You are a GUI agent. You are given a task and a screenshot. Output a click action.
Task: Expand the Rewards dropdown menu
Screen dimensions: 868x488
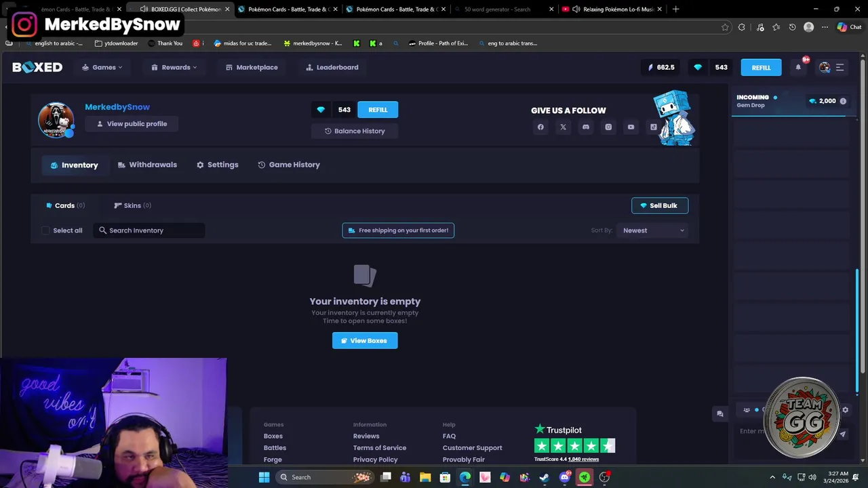pos(174,67)
